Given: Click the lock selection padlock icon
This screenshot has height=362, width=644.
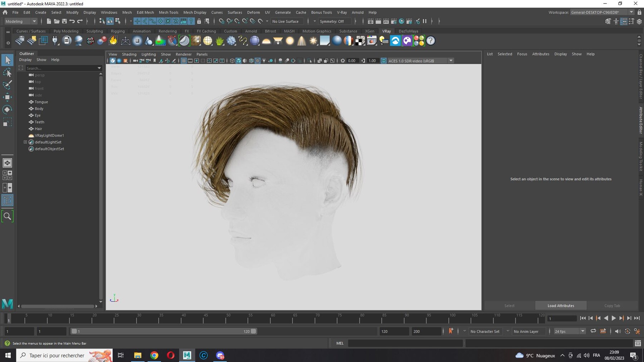Looking at the screenshot, I should tap(199, 21).
